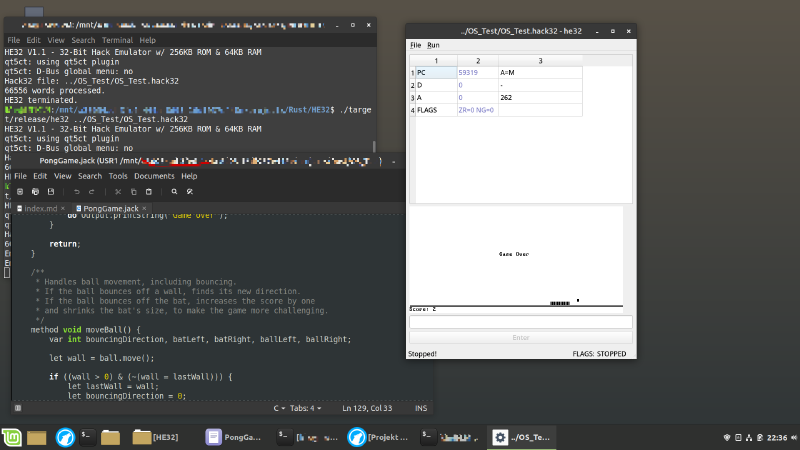The image size is (800, 450).
Task: Click the search magnifier icon in editor toolbar
Action: 174,191
